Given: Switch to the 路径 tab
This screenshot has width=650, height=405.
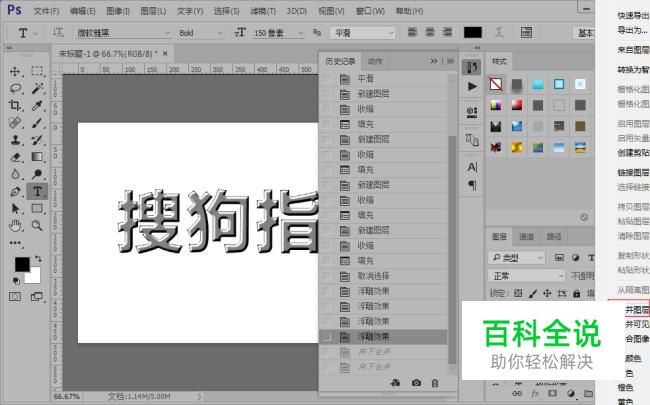Looking at the screenshot, I should (x=554, y=237).
